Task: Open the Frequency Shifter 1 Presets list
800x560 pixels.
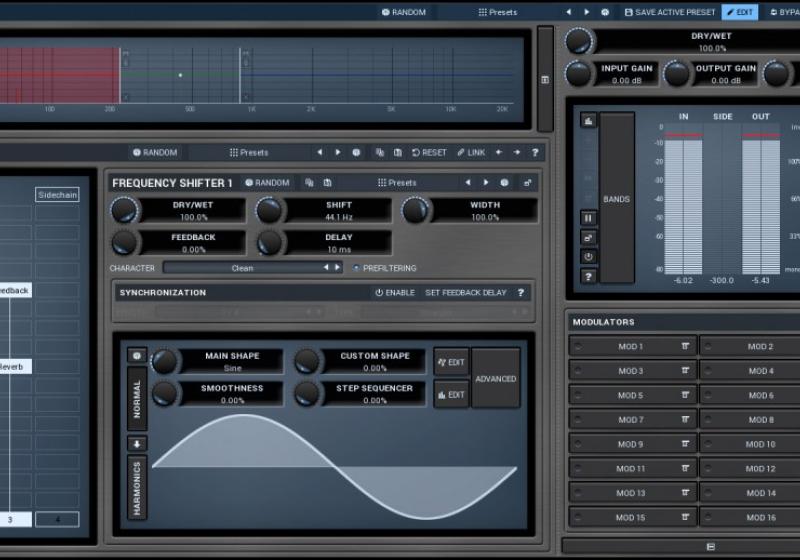Action: 396,183
